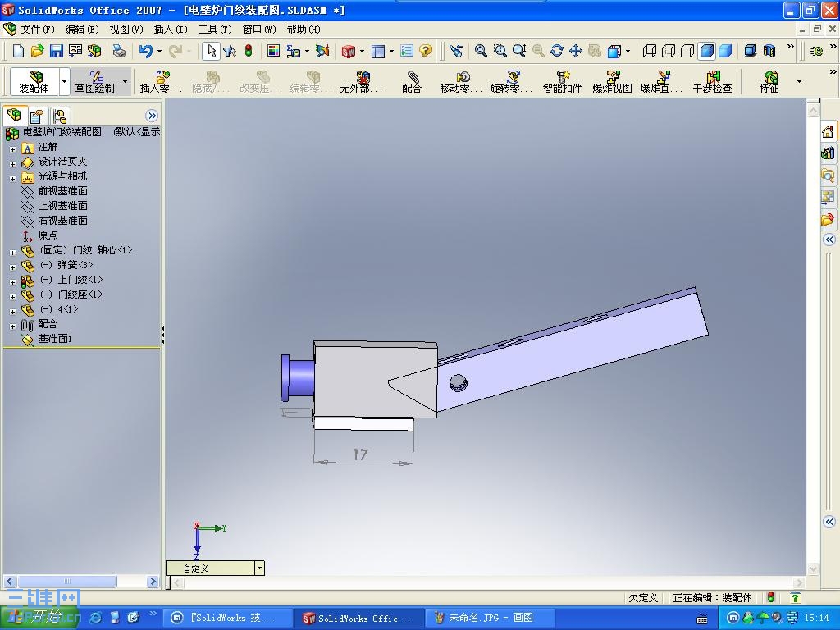The height and width of the screenshot is (630, 840).
Task: Click the status bar help question mark
Action: (x=796, y=597)
